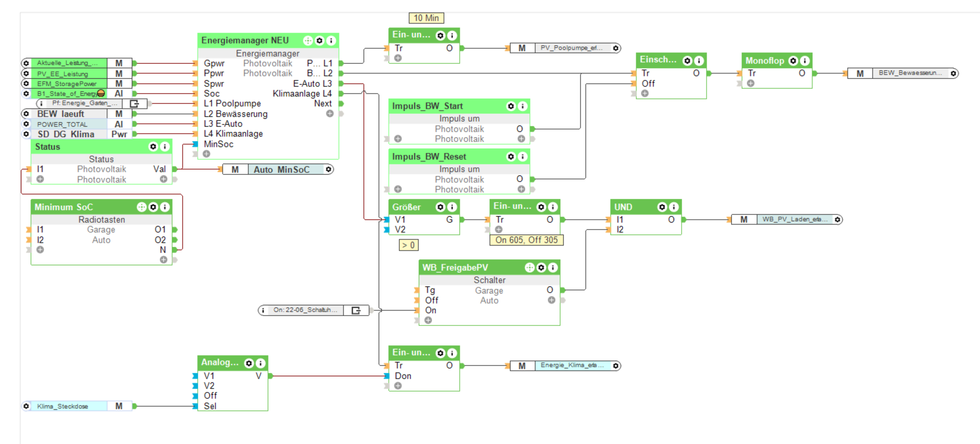Viewport: 980px width, 444px height.
Task: Jump to reference via On: 22-06_Schaltuh arrow icon
Action: 356,310
